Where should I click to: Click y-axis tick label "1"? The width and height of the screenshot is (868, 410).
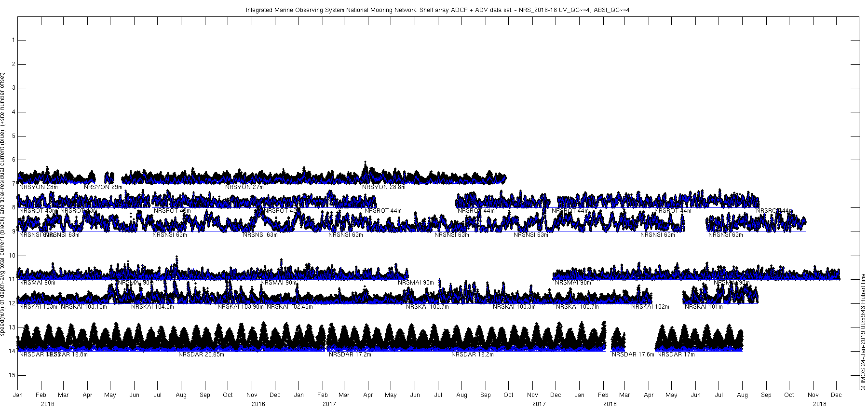pyautogui.click(x=14, y=40)
